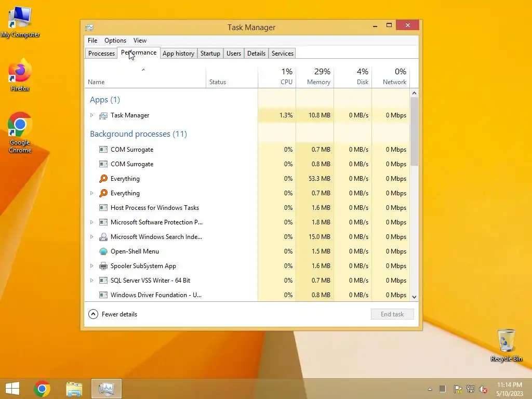
Task: Click the End task button
Action: [x=392, y=314]
